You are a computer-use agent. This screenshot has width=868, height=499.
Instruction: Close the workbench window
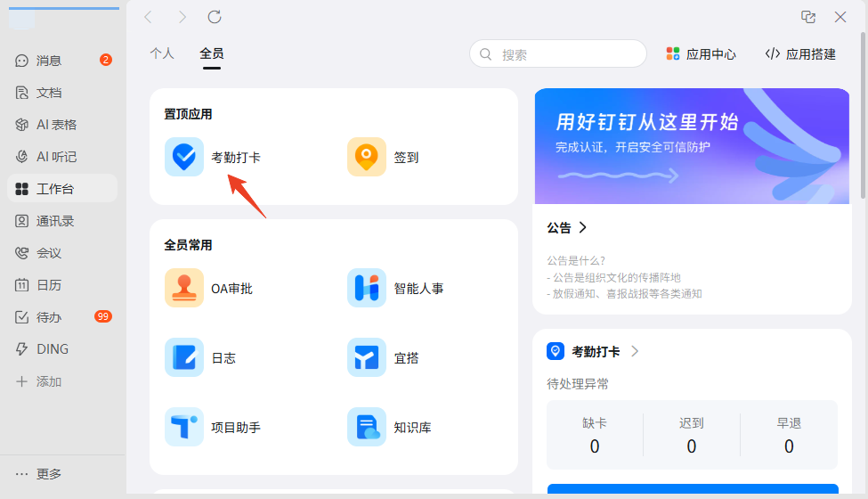coord(840,17)
